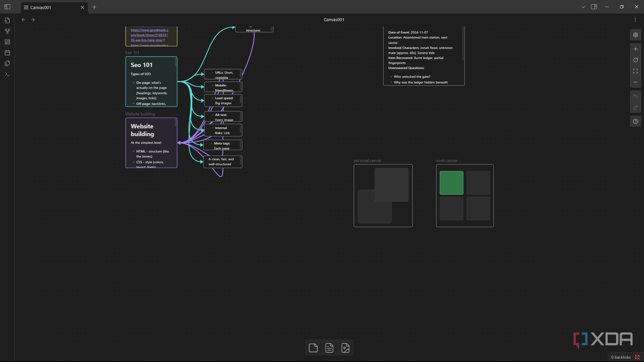The image size is (644, 362).
Task: Zoom in on the canvas
Action: (635, 49)
